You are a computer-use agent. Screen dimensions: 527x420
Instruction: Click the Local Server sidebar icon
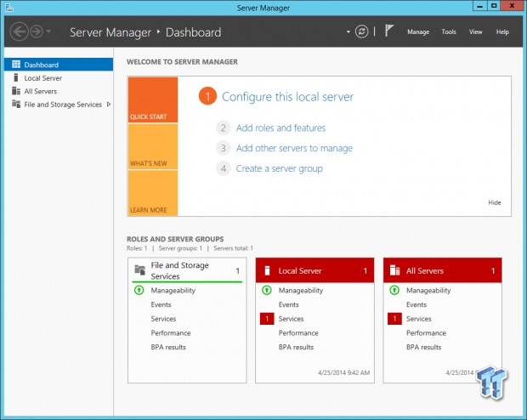[16, 77]
